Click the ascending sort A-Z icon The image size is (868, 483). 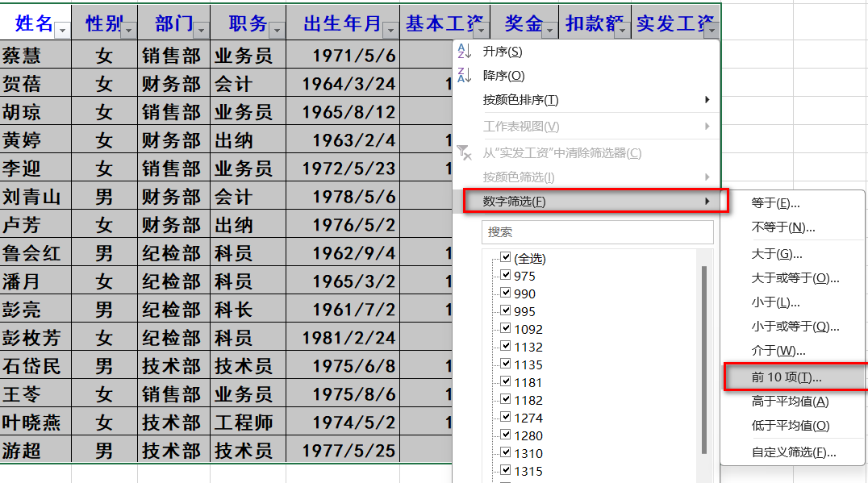pos(464,52)
